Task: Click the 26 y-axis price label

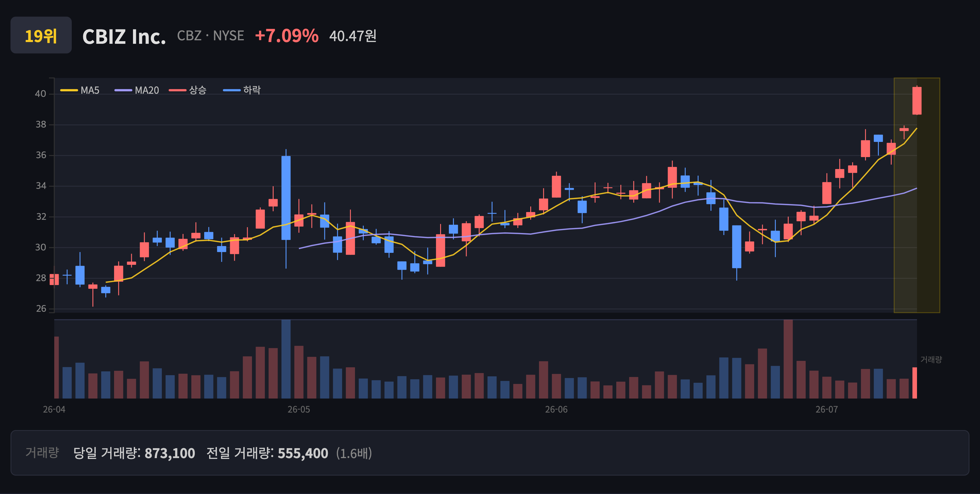Action: (41, 309)
